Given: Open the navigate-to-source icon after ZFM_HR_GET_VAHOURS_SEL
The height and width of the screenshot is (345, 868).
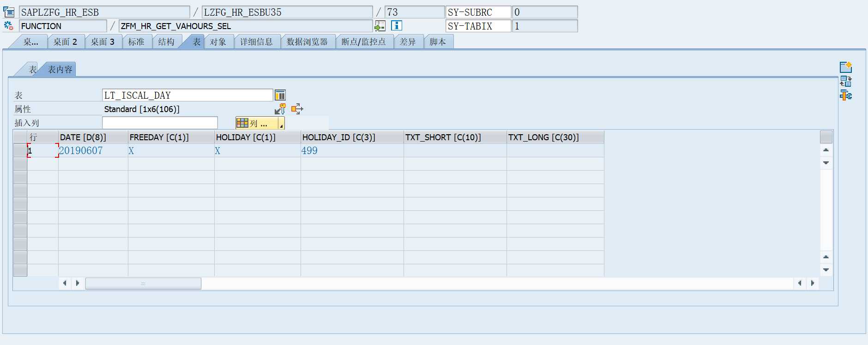Looking at the screenshot, I should pos(380,26).
